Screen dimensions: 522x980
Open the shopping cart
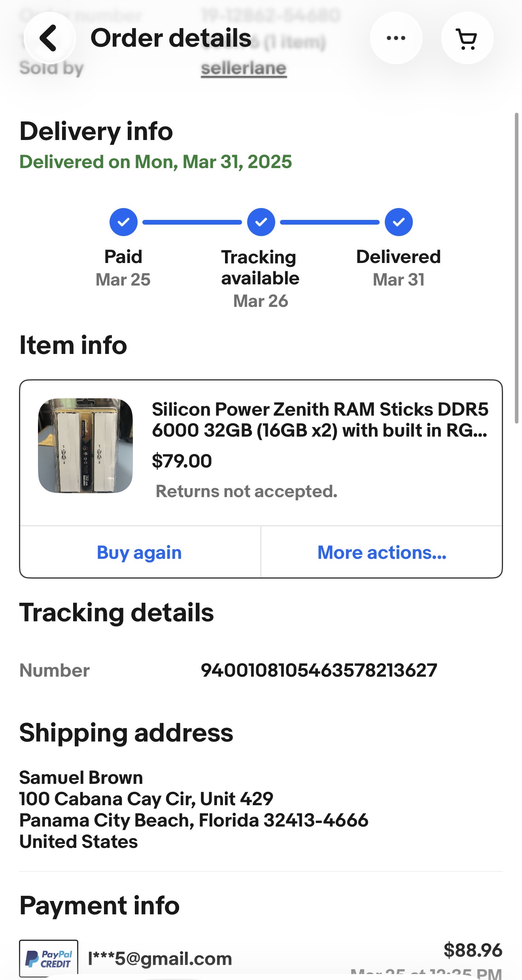[x=467, y=38]
